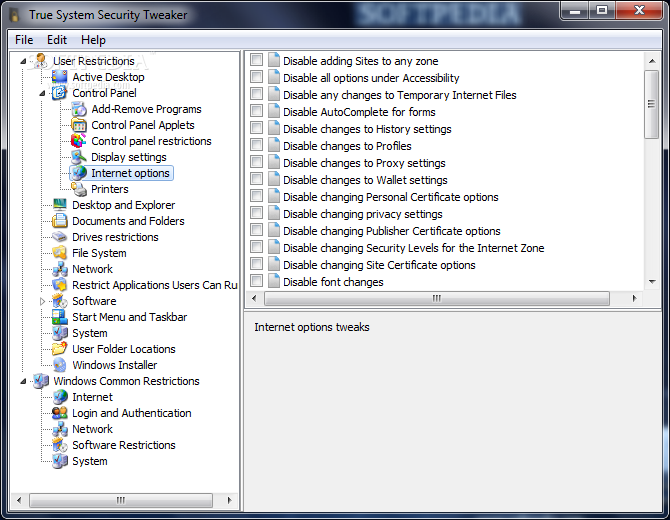Click the Windows Common Restrictions root icon
This screenshot has width=670, height=520.
coord(41,381)
